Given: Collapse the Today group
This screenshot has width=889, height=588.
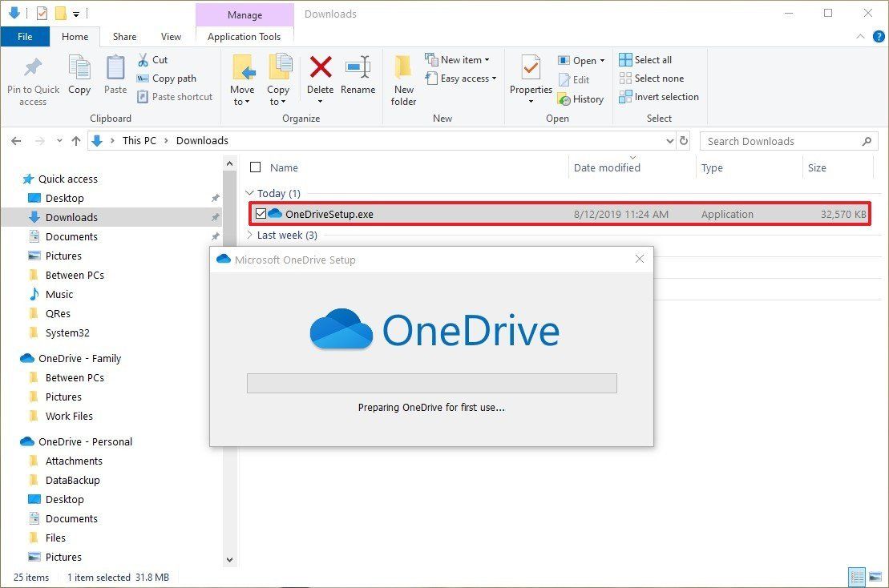Looking at the screenshot, I should click(250, 193).
